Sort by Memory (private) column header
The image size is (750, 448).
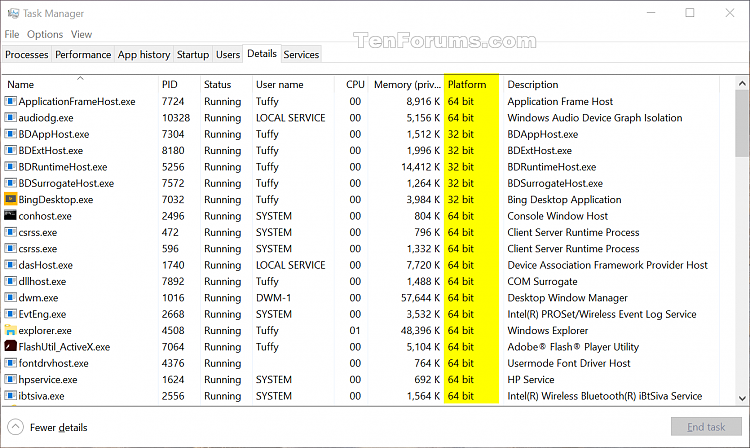tap(406, 84)
